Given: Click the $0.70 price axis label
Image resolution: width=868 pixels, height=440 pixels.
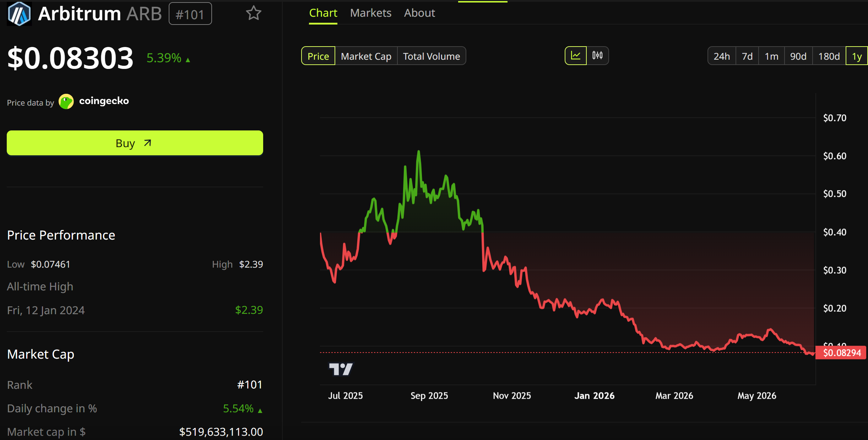Looking at the screenshot, I should click(835, 118).
